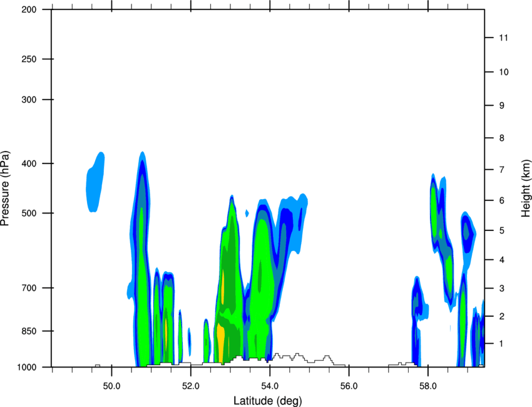Select the 200 pressure tick label
532x407 pixels.
tap(29, 9)
